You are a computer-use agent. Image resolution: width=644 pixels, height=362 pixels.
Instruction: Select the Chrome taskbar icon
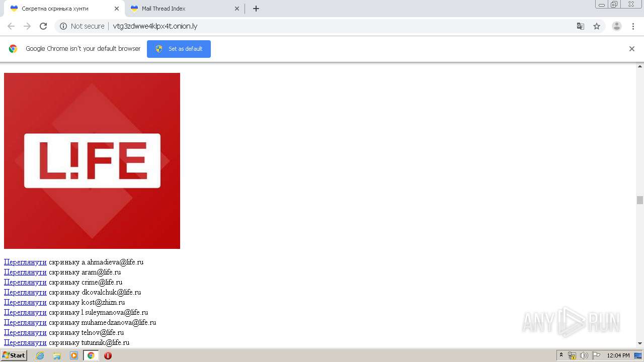click(91, 355)
